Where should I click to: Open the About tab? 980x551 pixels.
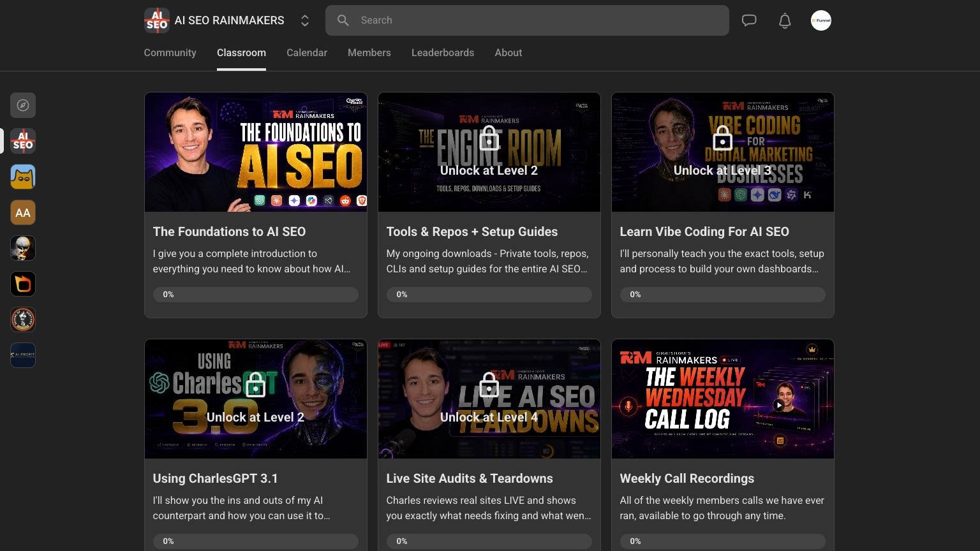click(509, 53)
